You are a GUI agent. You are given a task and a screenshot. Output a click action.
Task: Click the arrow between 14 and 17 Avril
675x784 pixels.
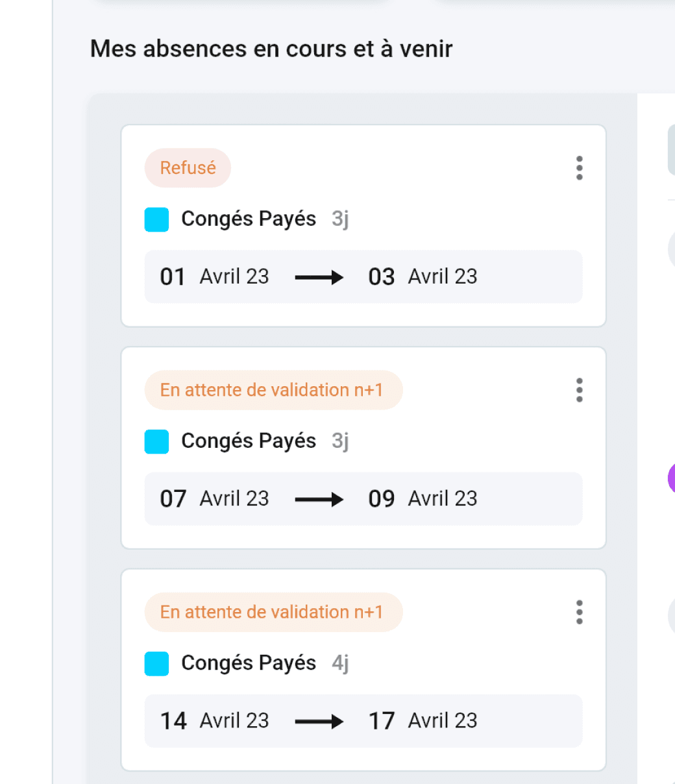[x=319, y=722]
